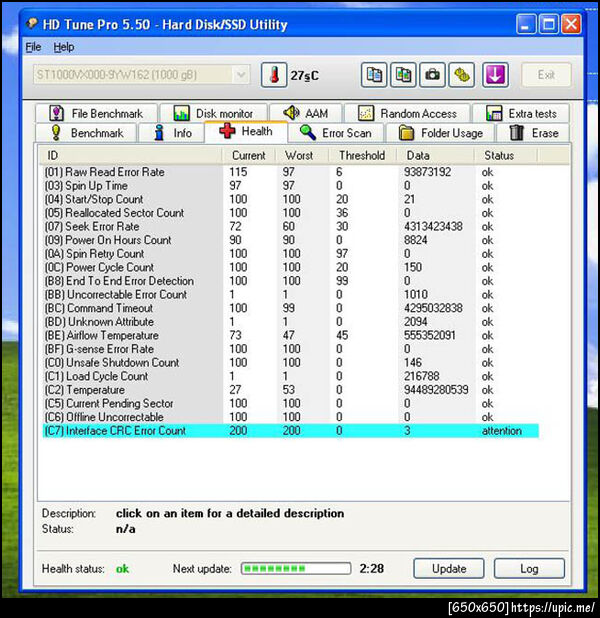Switch to the Folder Usage tab
Viewport: 600px width, 618px height.
(440, 133)
